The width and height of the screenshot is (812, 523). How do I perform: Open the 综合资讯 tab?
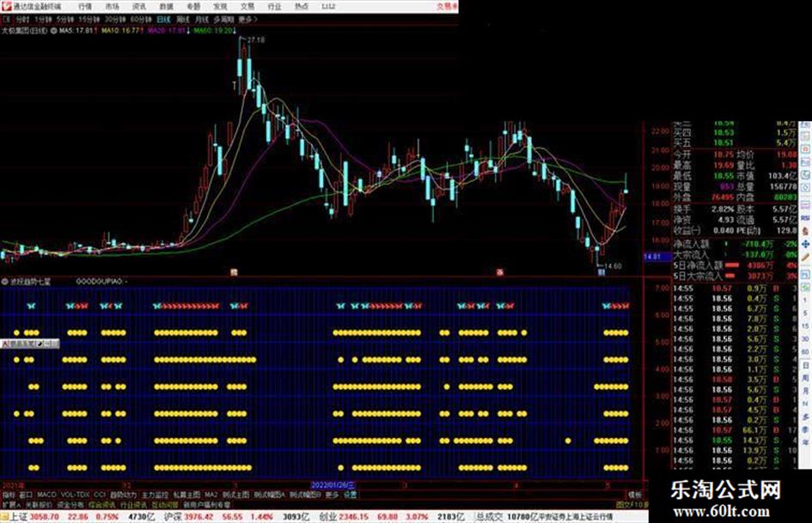pyautogui.click(x=102, y=504)
